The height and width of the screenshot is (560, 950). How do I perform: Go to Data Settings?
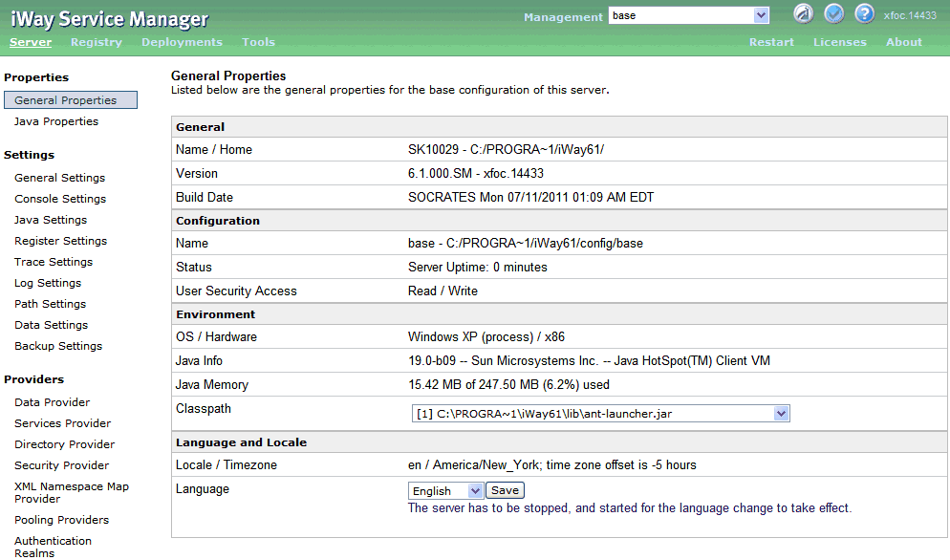point(52,325)
